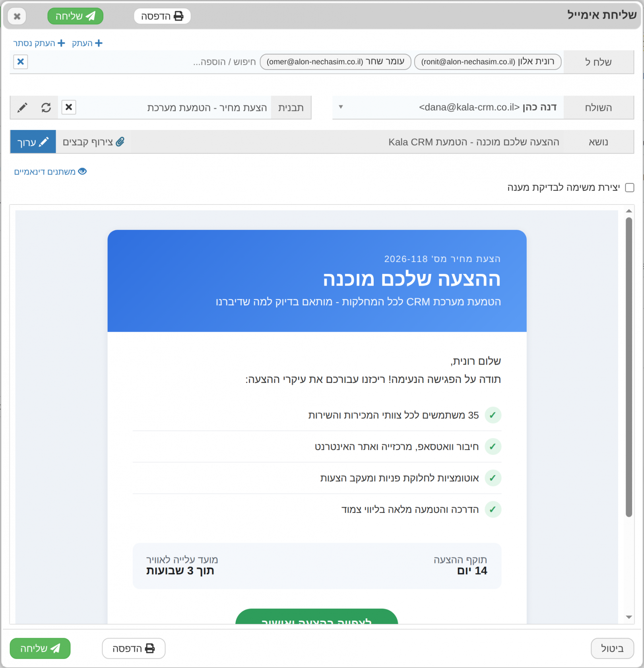Click the ביטול cancel button
Image resolution: width=644 pixels, height=668 pixels.
click(x=612, y=649)
